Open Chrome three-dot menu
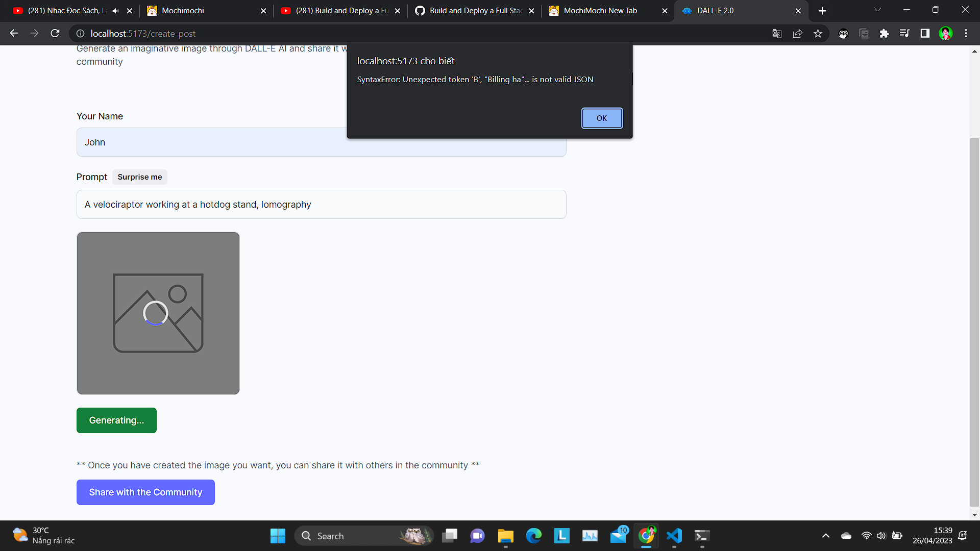This screenshot has height=551, width=980. tap(966, 34)
